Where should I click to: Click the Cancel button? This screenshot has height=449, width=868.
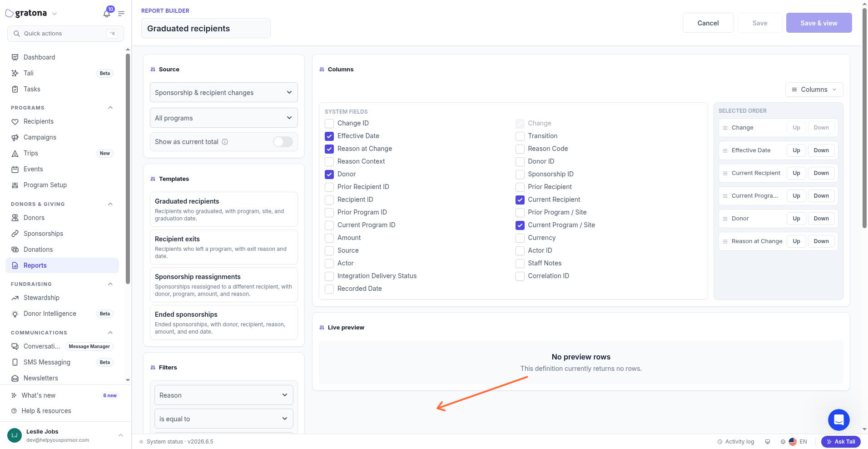click(x=708, y=23)
